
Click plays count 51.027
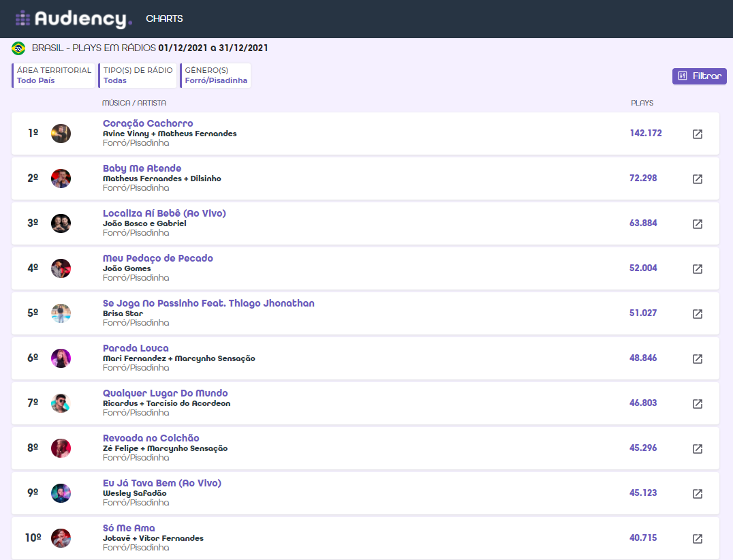coord(643,313)
